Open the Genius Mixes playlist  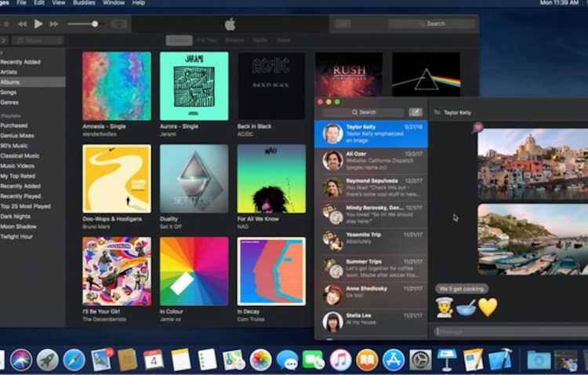pyautogui.click(x=32, y=136)
